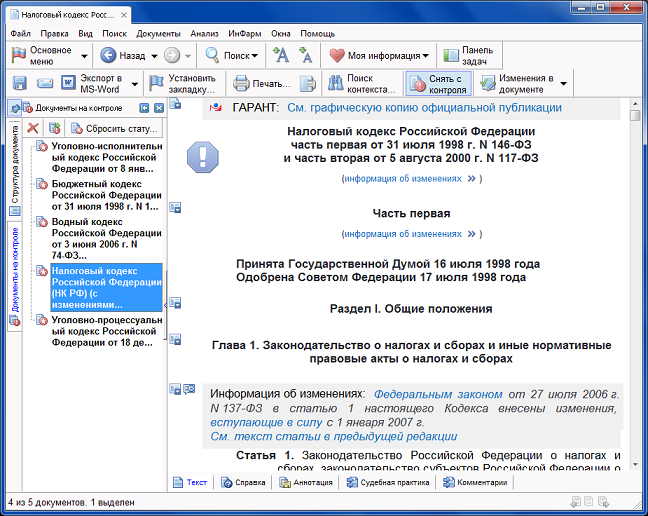648x516 pixels.
Task: Toggle Снять с контроля button
Action: (437, 83)
